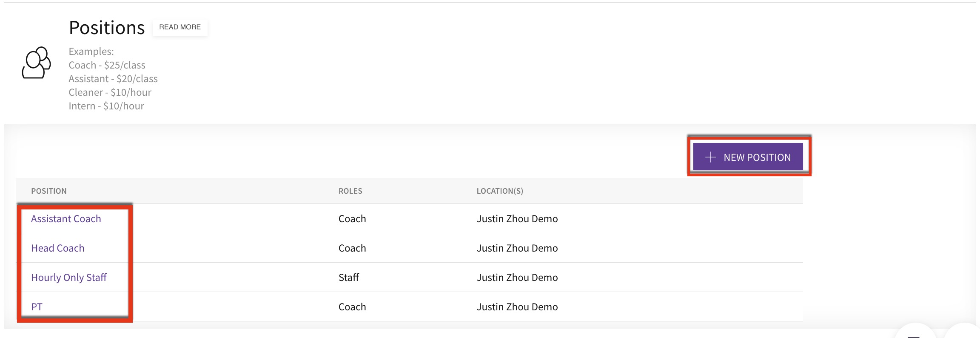The image size is (980, 338).
Task: Select the Coach role in Assistant Coach row
Action: click(352, 219)
